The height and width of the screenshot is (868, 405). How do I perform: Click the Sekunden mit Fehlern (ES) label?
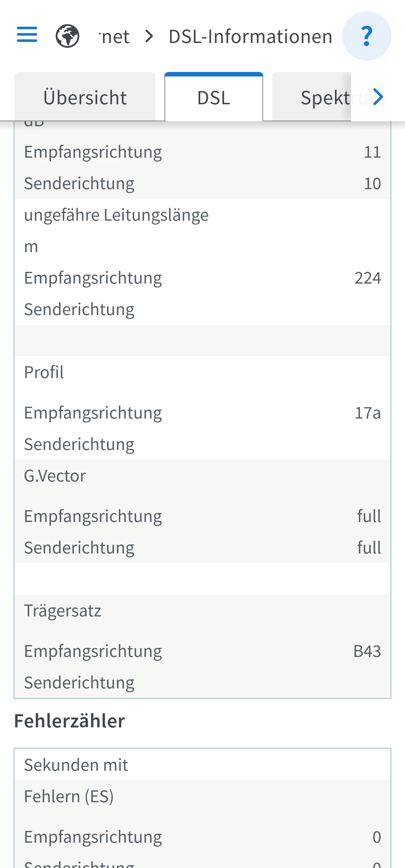[x=76, y=780]
